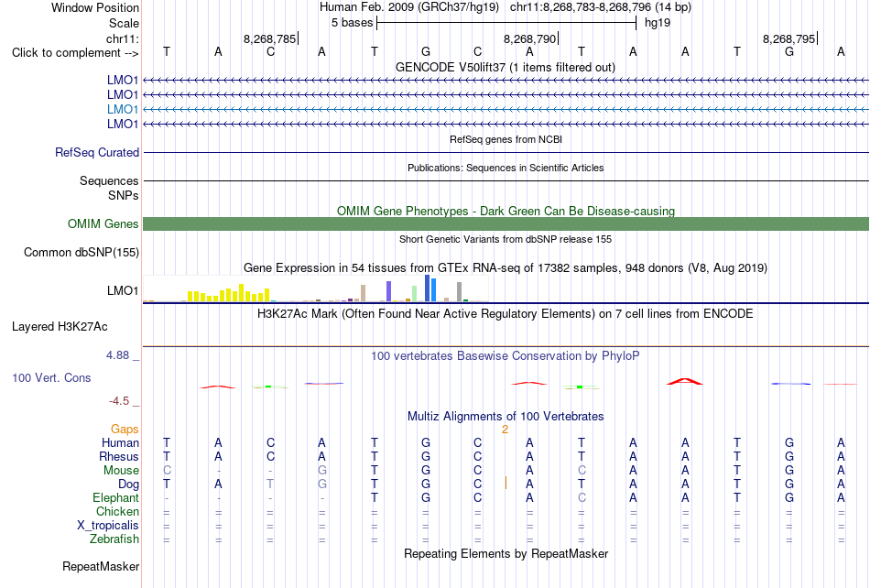Select the Mouse alignment row label

click(121, 471)
